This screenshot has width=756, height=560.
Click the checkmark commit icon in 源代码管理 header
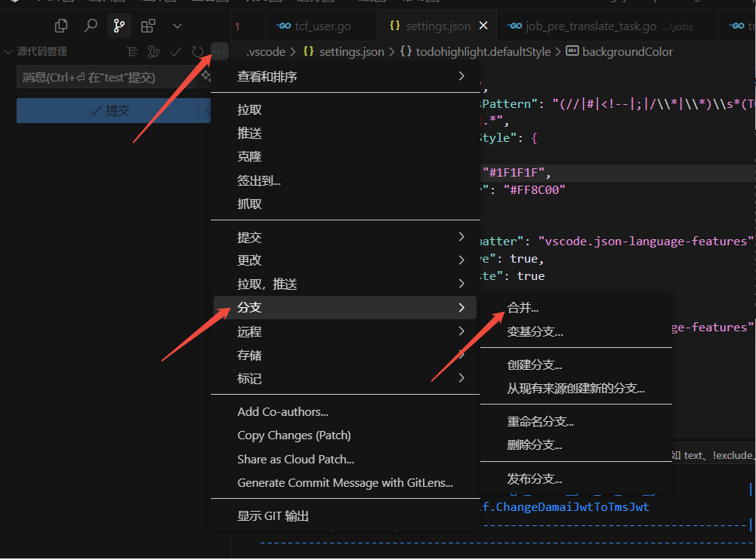coord(176,51)
